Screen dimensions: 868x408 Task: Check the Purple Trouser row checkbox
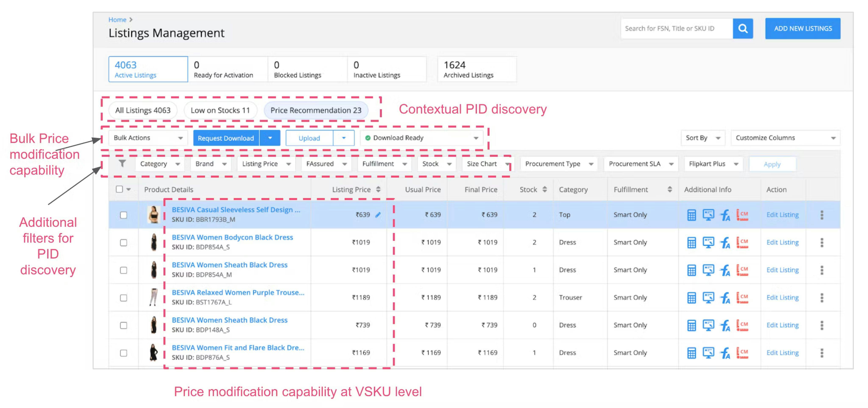124,298
